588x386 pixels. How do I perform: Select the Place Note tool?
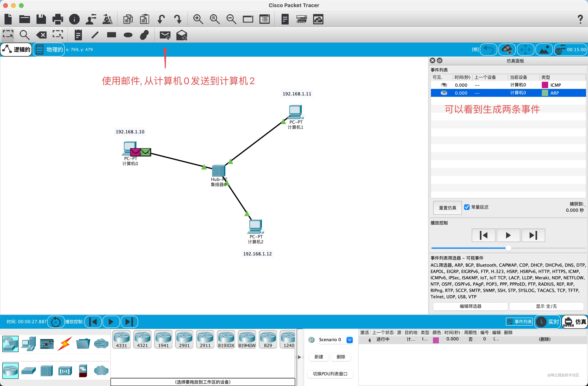[x=78, y=35]
